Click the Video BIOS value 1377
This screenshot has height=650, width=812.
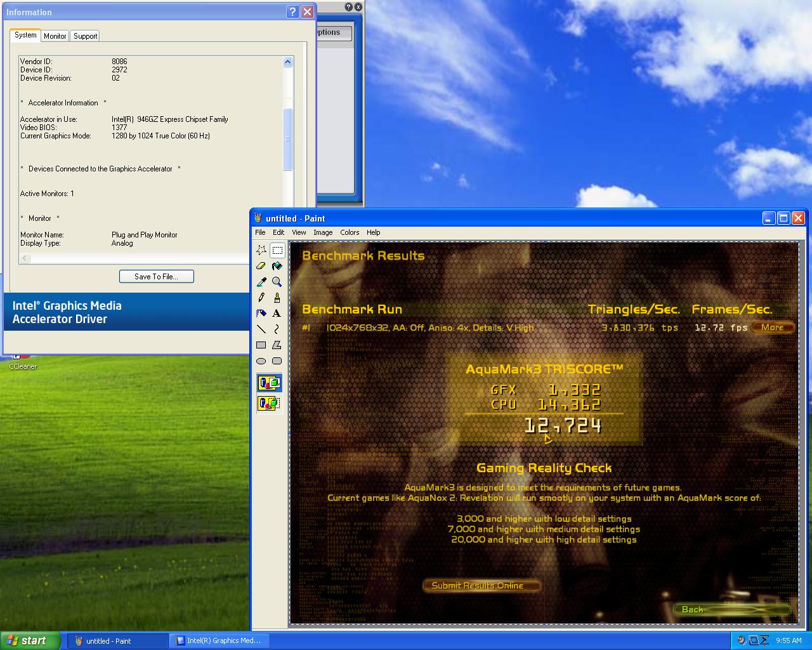point(119,128)
